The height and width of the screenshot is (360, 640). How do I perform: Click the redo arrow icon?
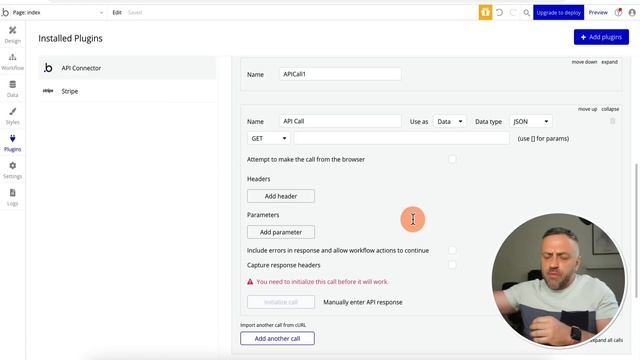click(x=513, y=13)
